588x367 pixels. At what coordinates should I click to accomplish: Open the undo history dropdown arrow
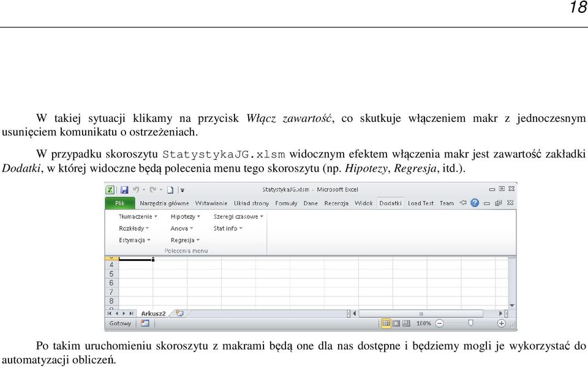(143, 190)
